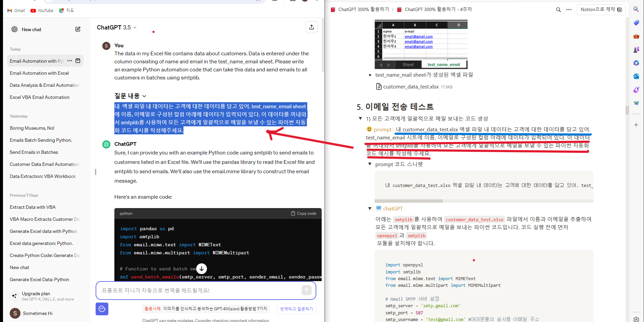The image size is (644, 322).
Task: Click the Notion search magnifier icon
Action: (558, 9)
